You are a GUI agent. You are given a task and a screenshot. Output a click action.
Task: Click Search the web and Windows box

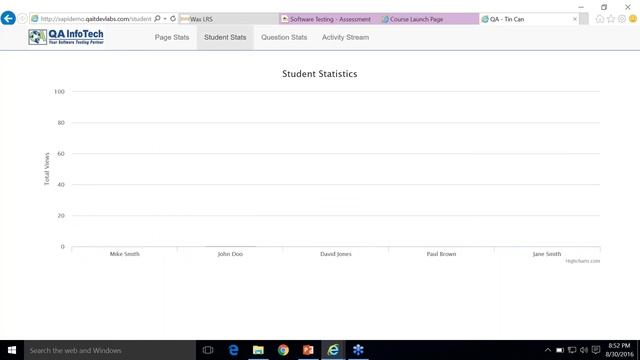point(110,350)
